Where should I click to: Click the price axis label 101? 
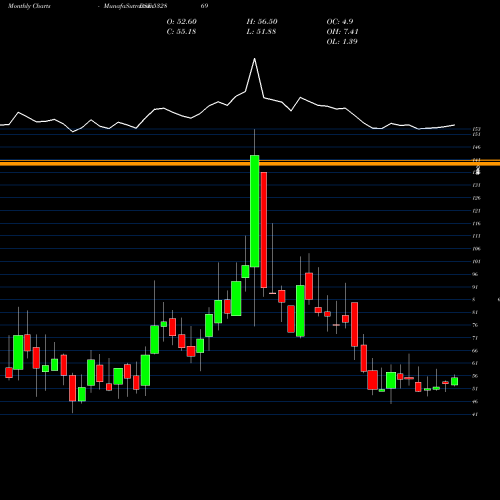click(477, 261)
